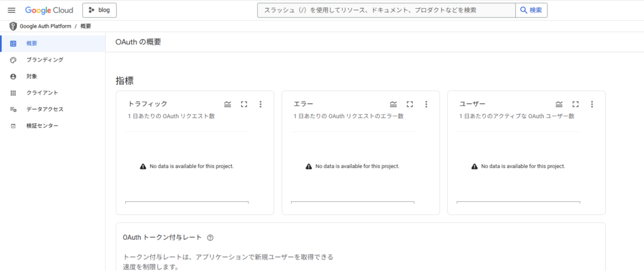This screenshot has width=644, height=271.
Task: Click the 検索 search button
Action: pyautogui.click(x=531, y=10)
